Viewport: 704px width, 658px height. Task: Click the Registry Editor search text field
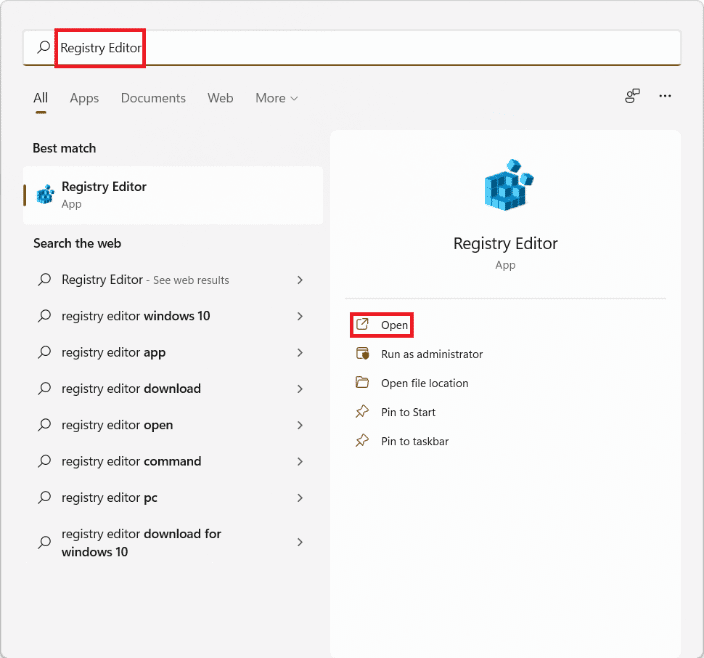click(352, 48)
